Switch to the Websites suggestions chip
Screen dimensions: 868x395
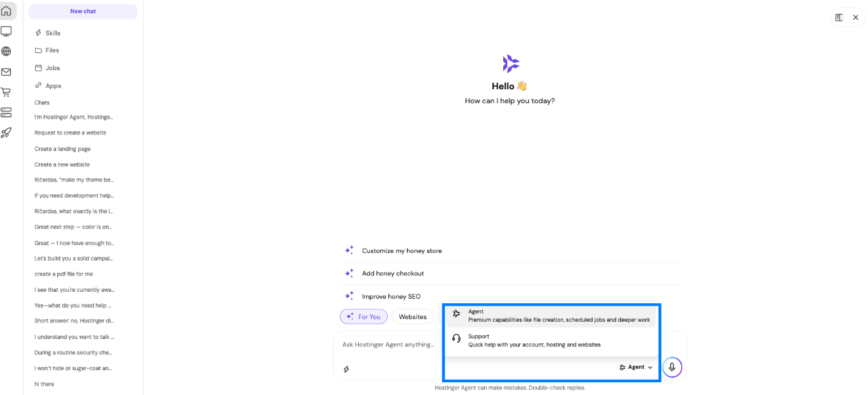tap(413, 317)
